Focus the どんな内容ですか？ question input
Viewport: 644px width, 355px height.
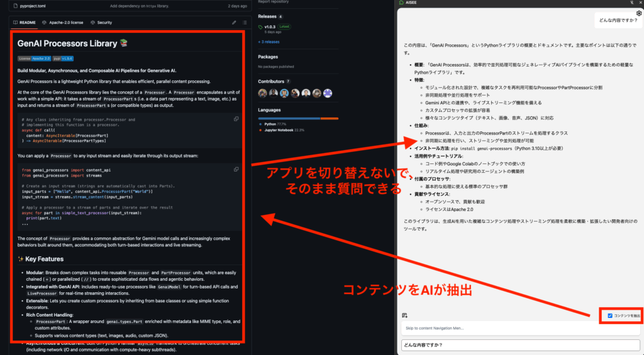pyautogui.click(x=520, y=345)
